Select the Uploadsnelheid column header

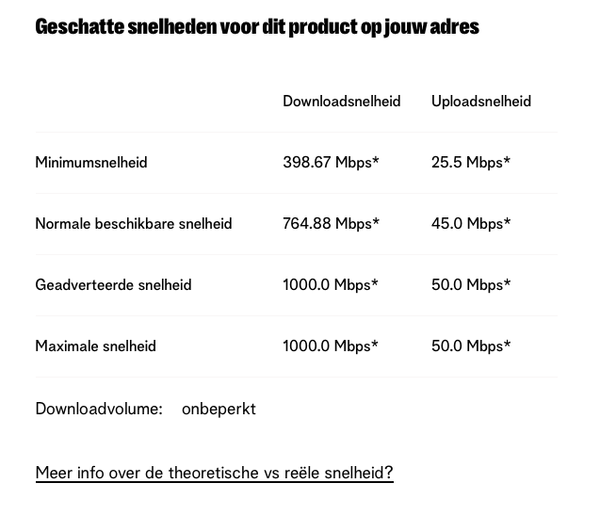[x=481, y=101]
